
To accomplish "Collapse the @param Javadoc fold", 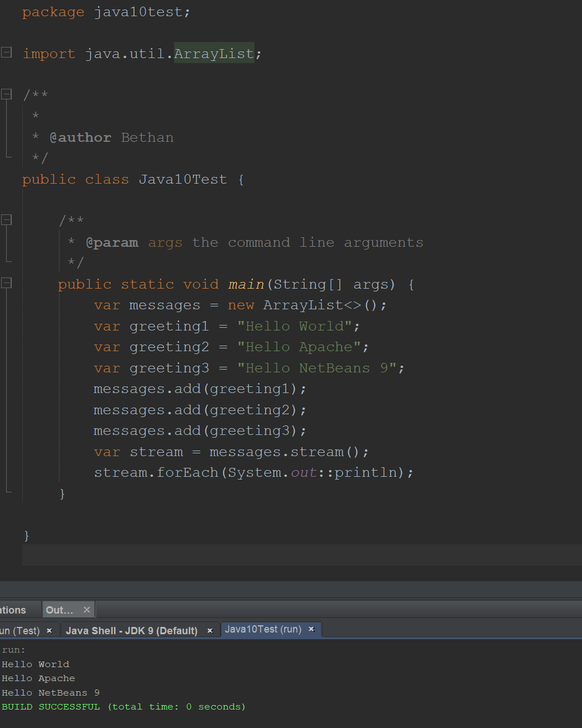I will [x=6, y=219].
